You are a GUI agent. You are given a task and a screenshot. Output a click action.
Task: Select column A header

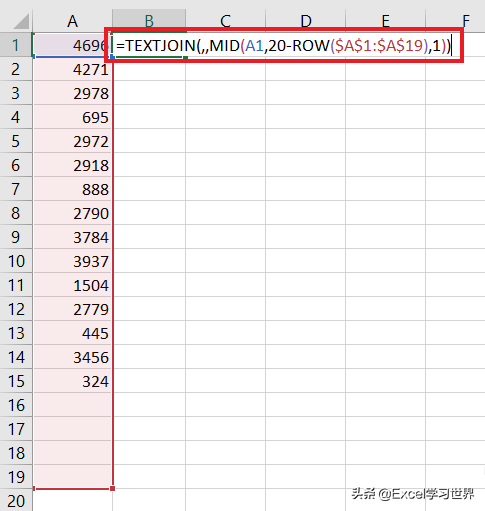point(72,21)
